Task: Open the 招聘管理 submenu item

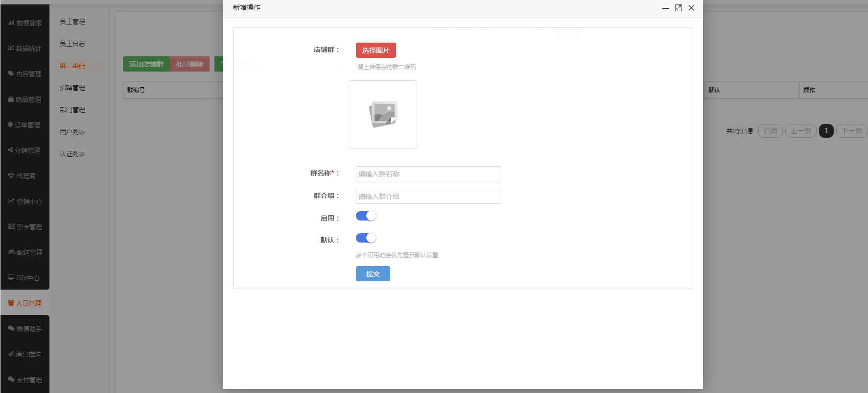Action: [72, 88]
